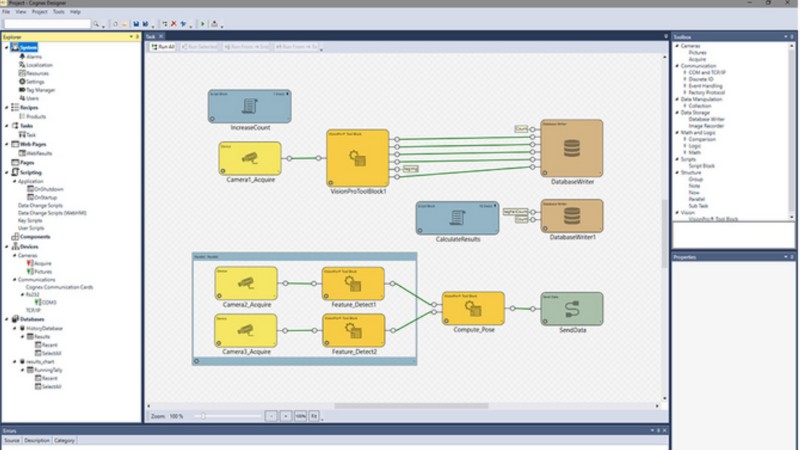Open the Help menu
Screen dimensions: 800x450
75,12
